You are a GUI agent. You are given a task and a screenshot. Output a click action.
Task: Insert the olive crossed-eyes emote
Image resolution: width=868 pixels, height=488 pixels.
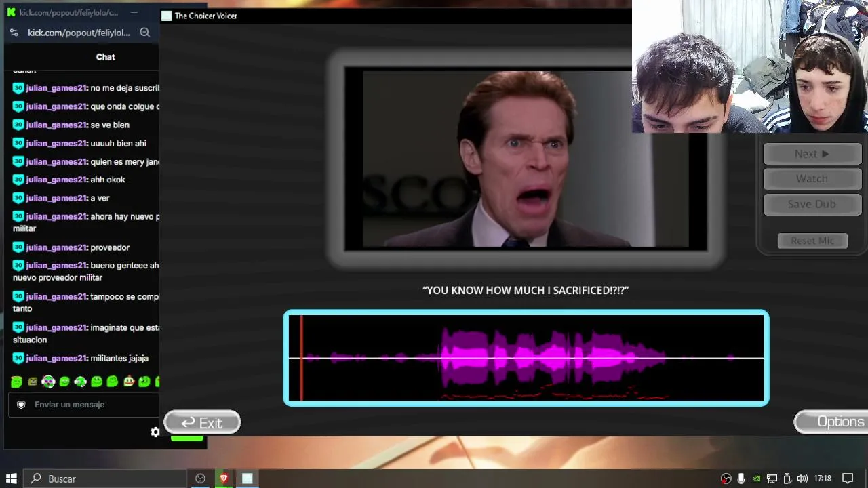click(33, 382)
